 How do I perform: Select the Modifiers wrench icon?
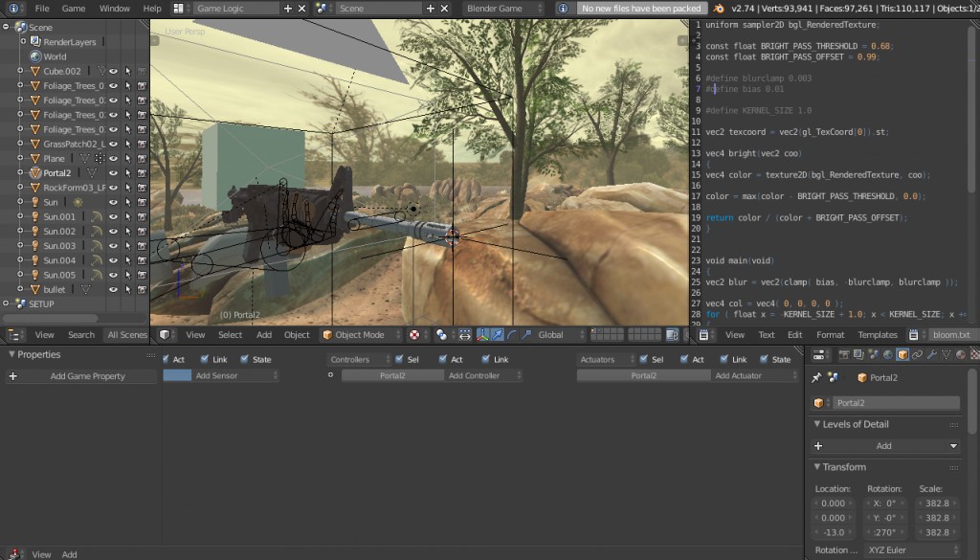[932, 355]
